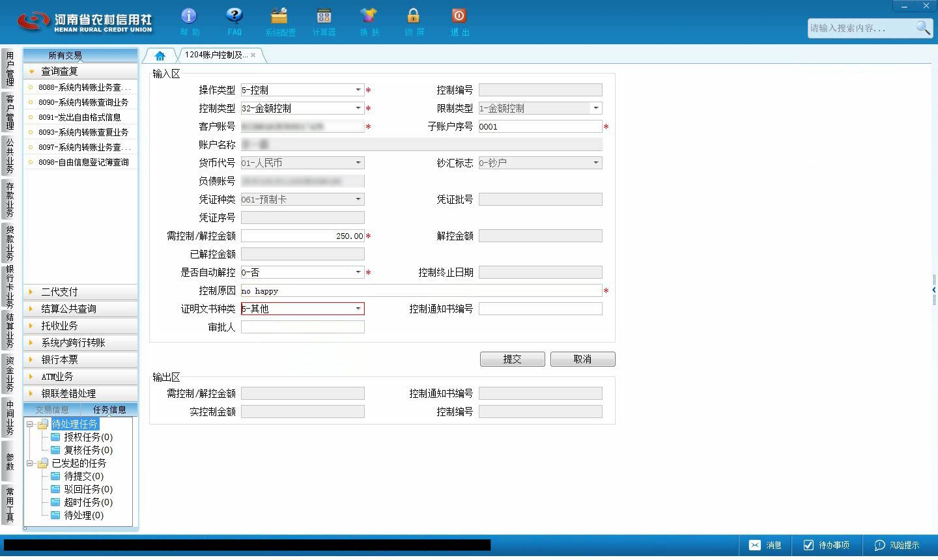938x560 pixels.
Task: Expand the 系统内跨行转账 section
Action: pos(80,343)
